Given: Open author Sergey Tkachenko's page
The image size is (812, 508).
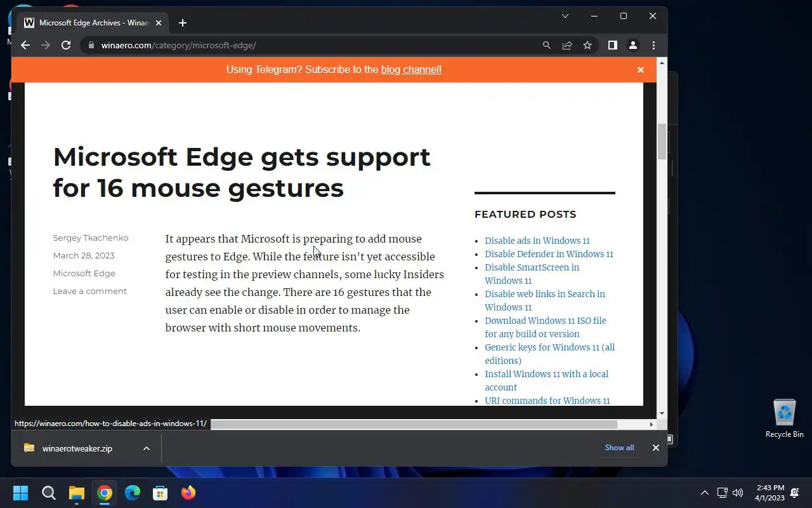Looking at the screenshot, I should click(91, 237).
